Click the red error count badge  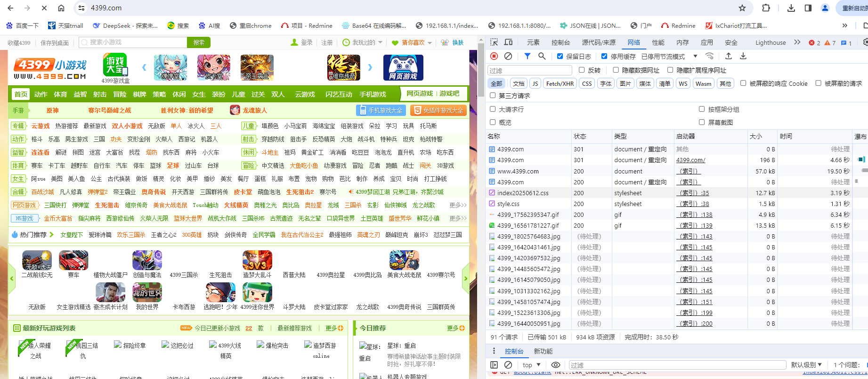814,43
